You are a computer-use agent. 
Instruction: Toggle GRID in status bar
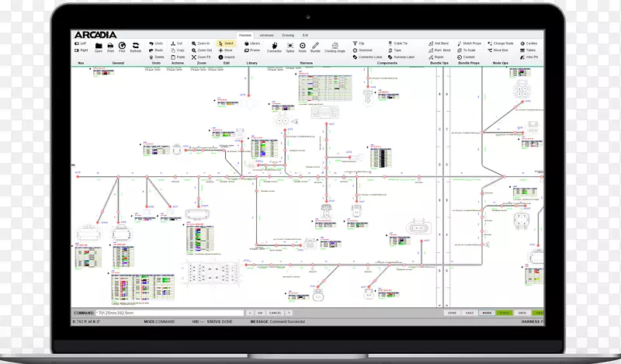522,313
